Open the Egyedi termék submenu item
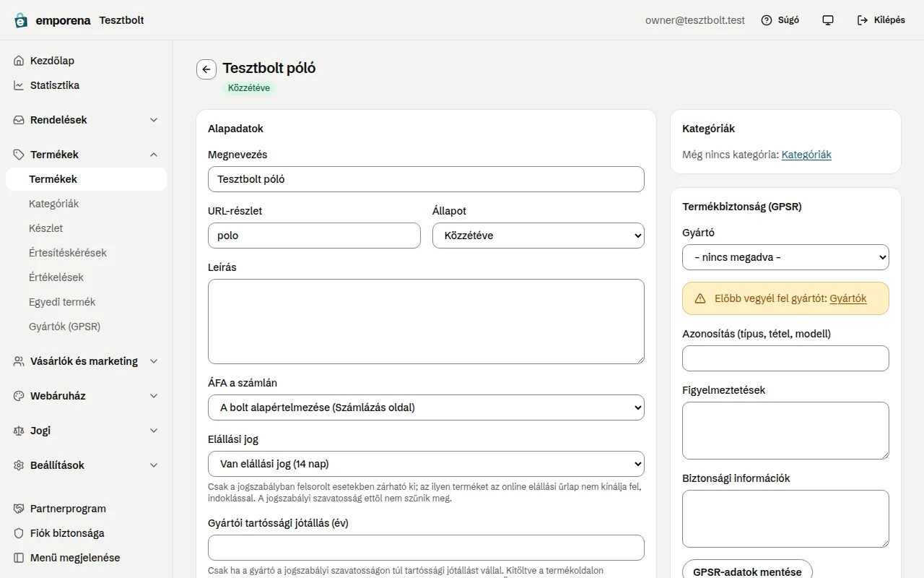 click(x=62, y=302)
